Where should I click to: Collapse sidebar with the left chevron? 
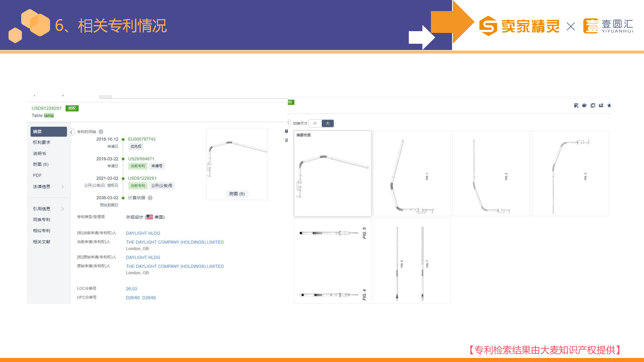[x=71, y=132]
